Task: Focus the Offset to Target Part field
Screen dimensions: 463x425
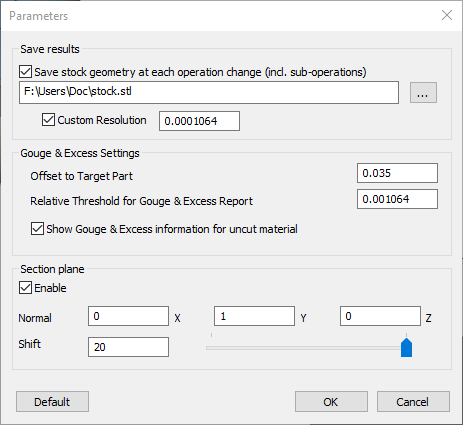Action: point(397,173)
